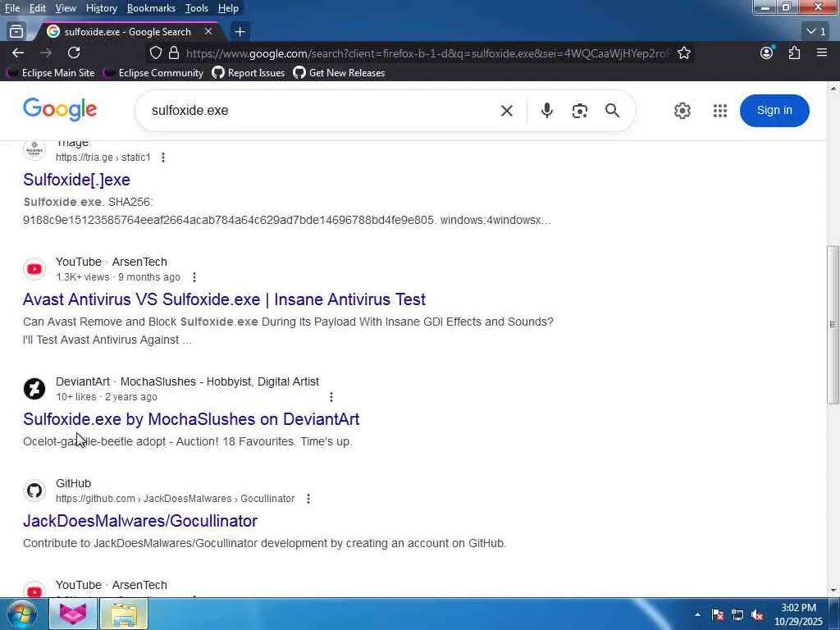Image resolution: width=840 pixels, height=630 pixels.
Task: Click YouTube favicon beside Avast result
Action: 34,269
